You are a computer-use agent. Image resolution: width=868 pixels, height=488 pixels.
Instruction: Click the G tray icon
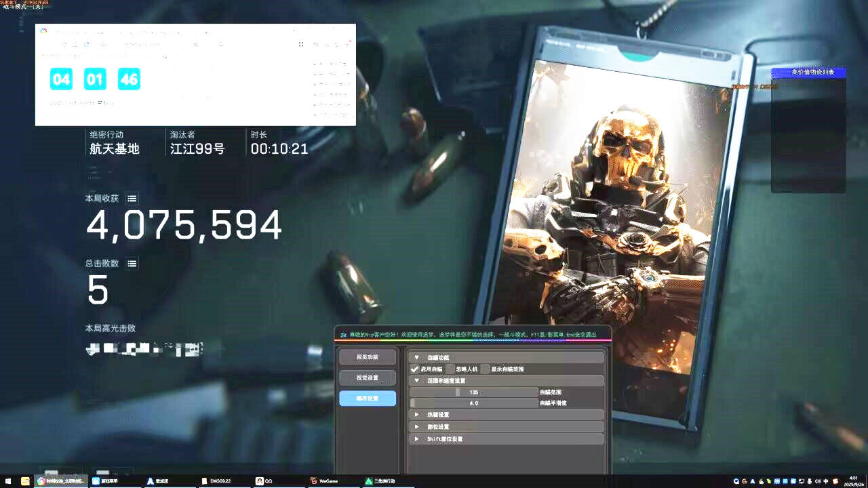(745, 481)
